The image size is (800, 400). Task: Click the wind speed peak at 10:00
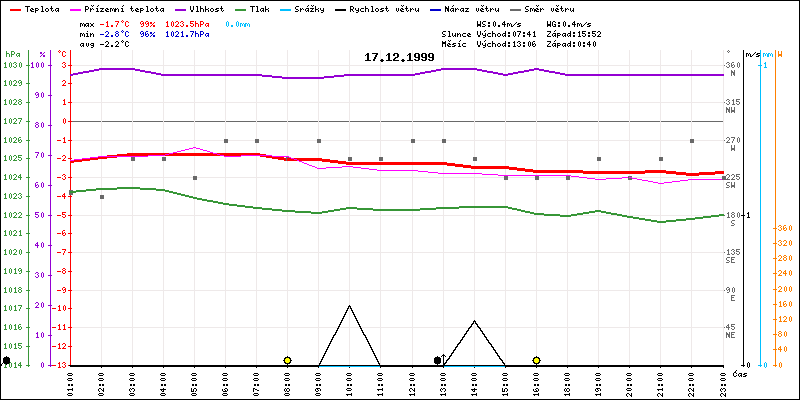[349, 306]
